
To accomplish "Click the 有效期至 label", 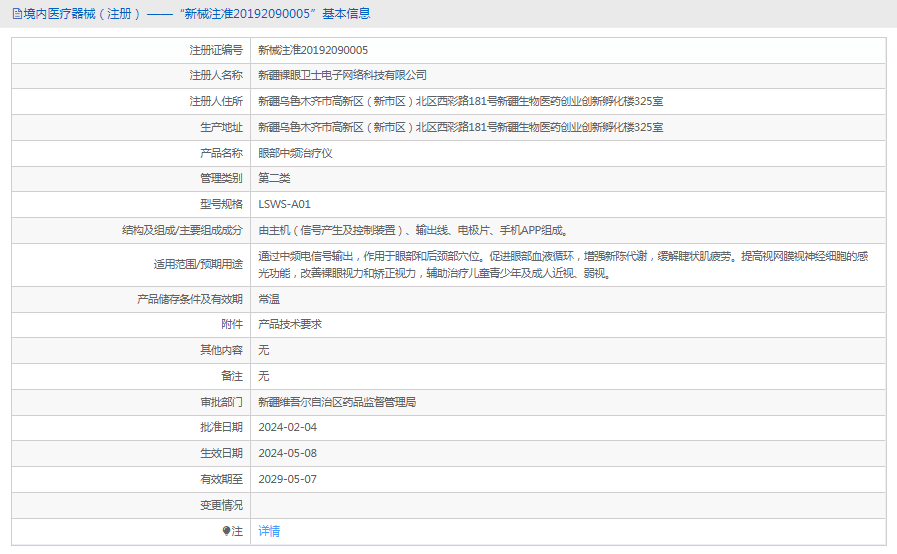I will tap(221, 480).
